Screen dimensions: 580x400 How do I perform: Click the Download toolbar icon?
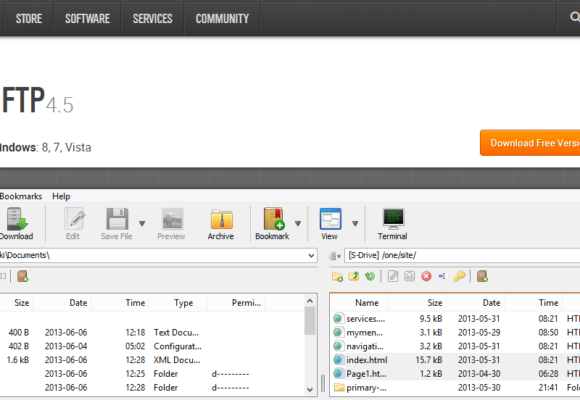pyautogui.click(x=16, y=219)
